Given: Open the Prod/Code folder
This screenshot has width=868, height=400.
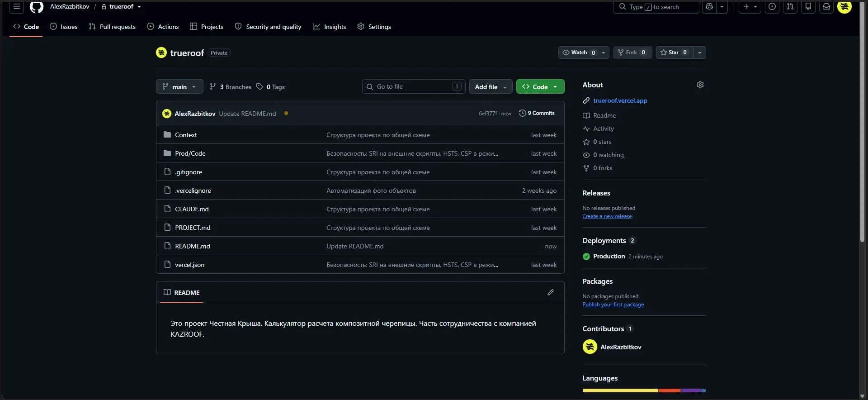Looking at the screenshot, I should pos(190,153).
